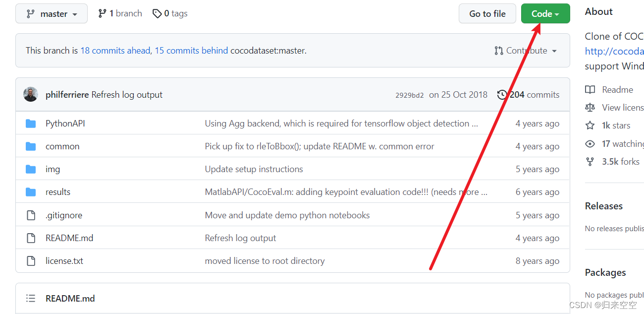This screenshot has height=314, width=644.
Task: Open the PythonAPI folder
Action: coord(65,124)
